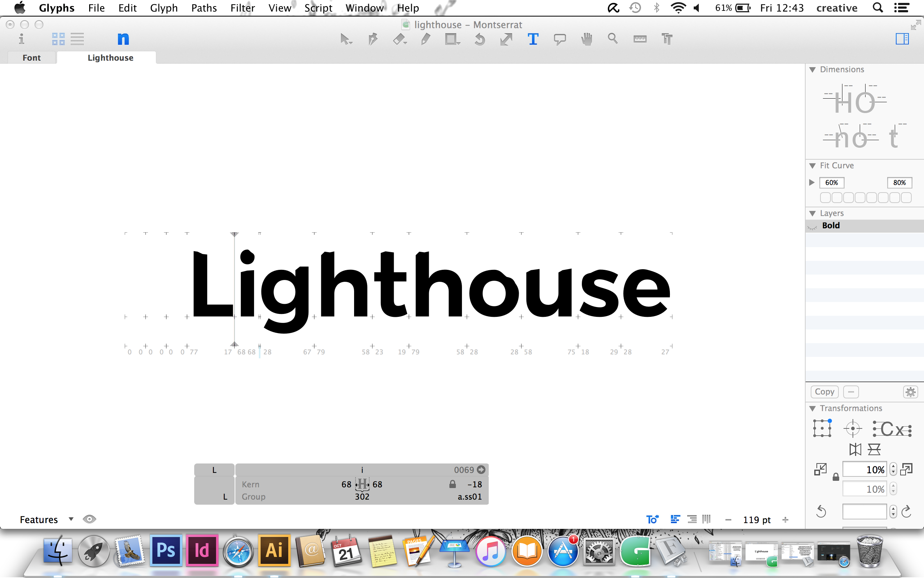Toggle the right sidebar palette icon
The width and height of the screenshot is (924, 578).
tap(902, 39)
